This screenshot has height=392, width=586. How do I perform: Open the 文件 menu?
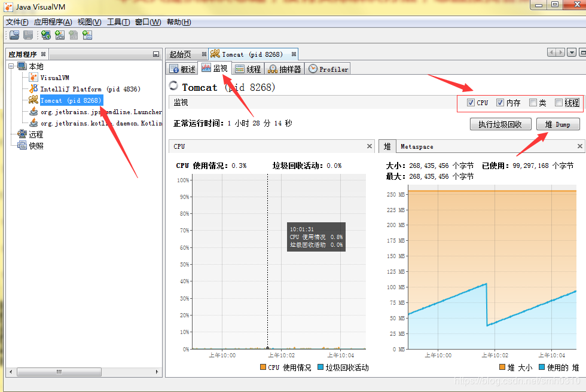coord(14,22)
